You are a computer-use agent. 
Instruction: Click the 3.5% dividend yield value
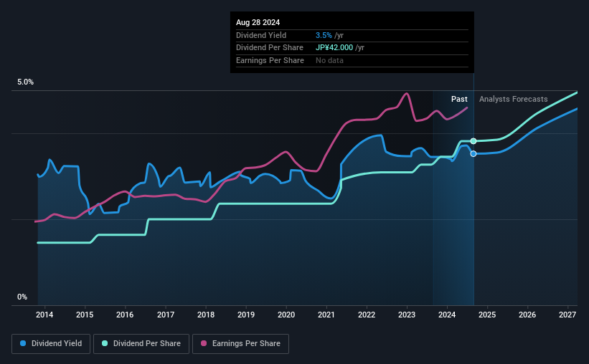coord(324,35)
